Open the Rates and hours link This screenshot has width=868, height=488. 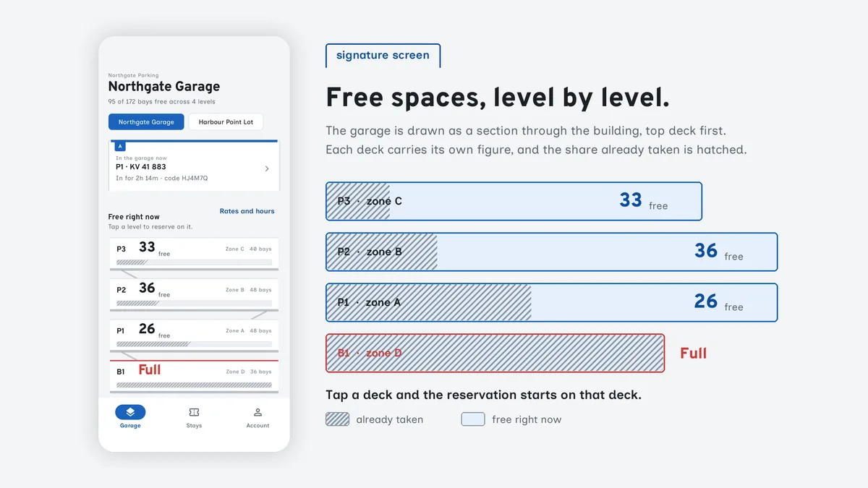tap(247, 211)
